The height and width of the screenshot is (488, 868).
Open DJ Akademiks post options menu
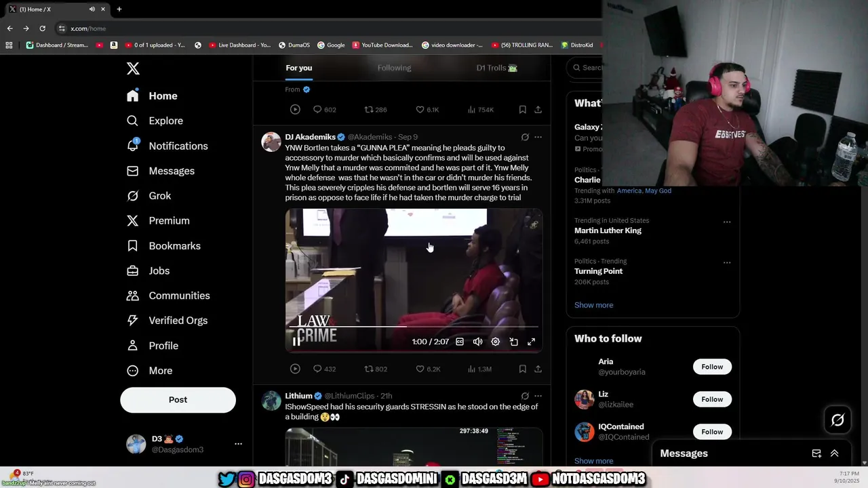tap(538, 137)
